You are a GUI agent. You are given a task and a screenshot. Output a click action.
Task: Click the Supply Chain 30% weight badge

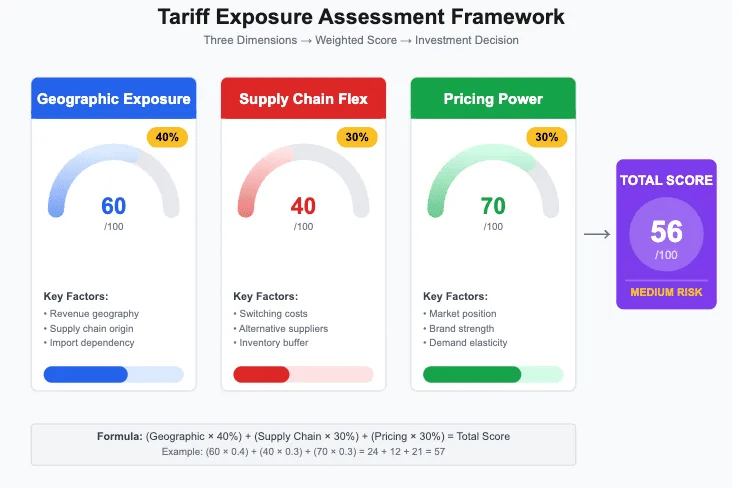pos(357,137)
